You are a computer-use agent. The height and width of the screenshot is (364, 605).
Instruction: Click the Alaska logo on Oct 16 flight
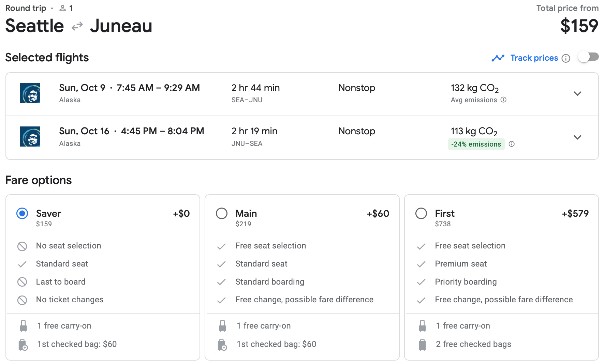click(x=30, y=137)
